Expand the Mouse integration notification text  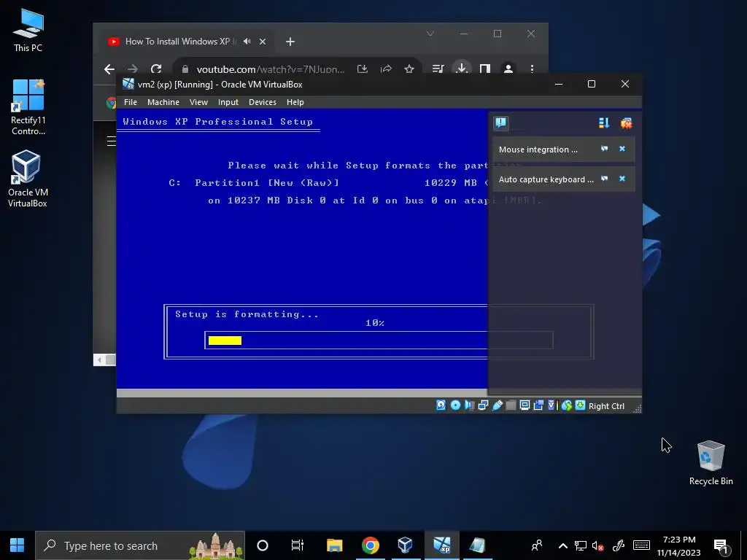tap(538, 149)
